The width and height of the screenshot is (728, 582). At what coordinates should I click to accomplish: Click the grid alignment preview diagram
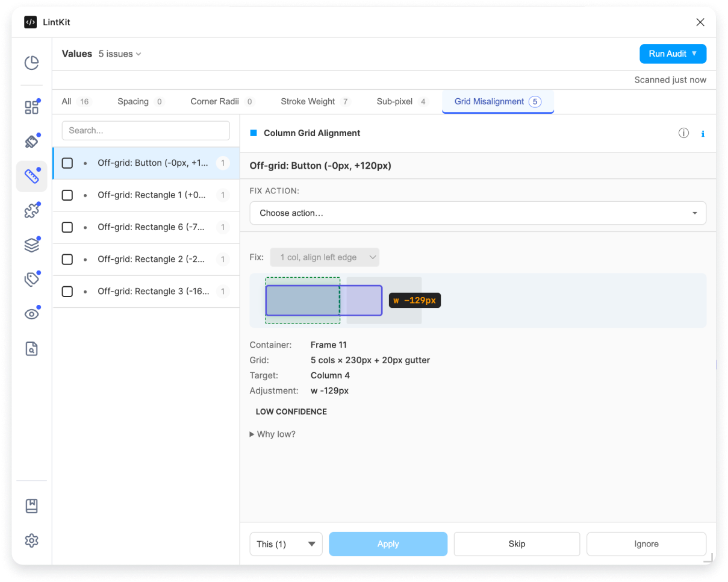click(478, 301)
